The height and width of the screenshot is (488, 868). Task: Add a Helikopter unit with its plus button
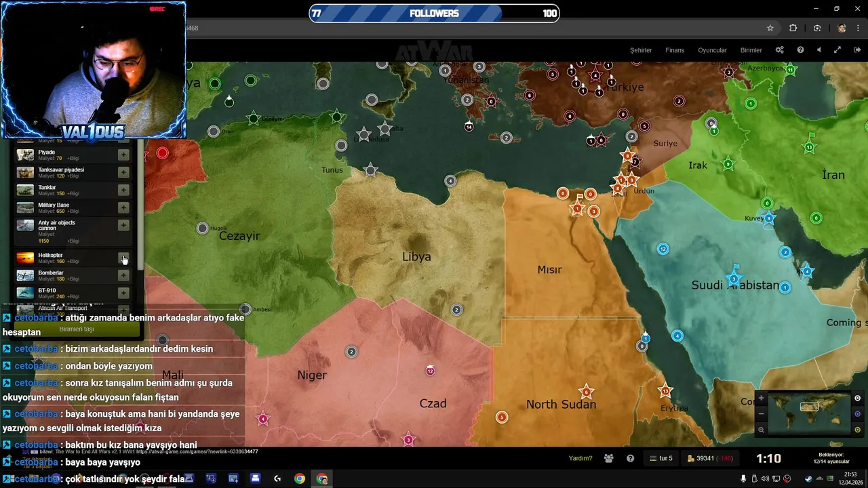(123, 258)
